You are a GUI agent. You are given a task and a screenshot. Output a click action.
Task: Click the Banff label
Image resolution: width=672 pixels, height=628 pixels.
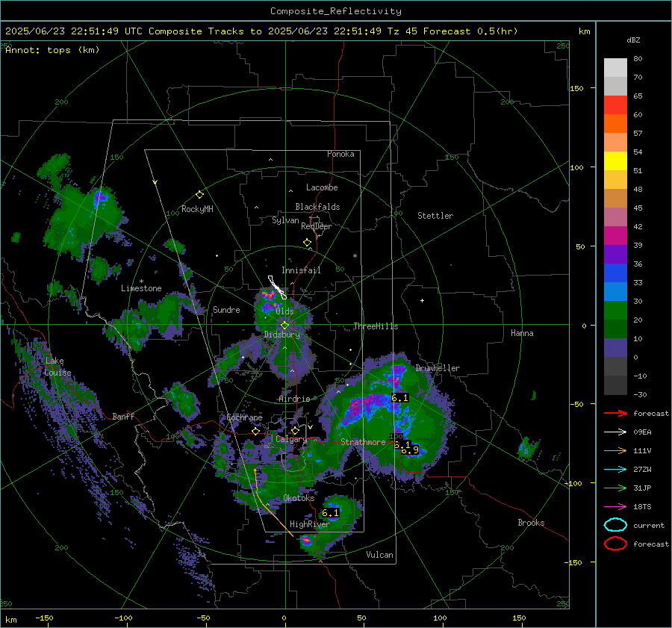click(x=123, y=416)
